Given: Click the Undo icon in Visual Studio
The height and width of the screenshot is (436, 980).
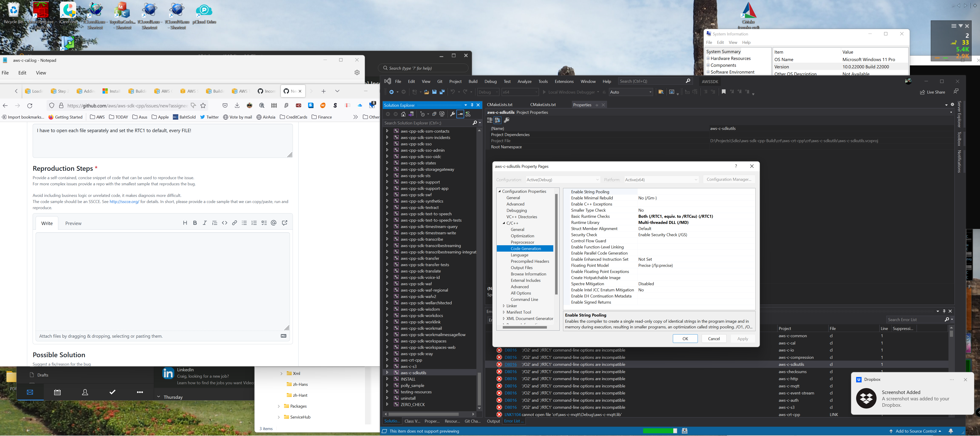Looking at the screenshot, I should (x=453, y=92).
